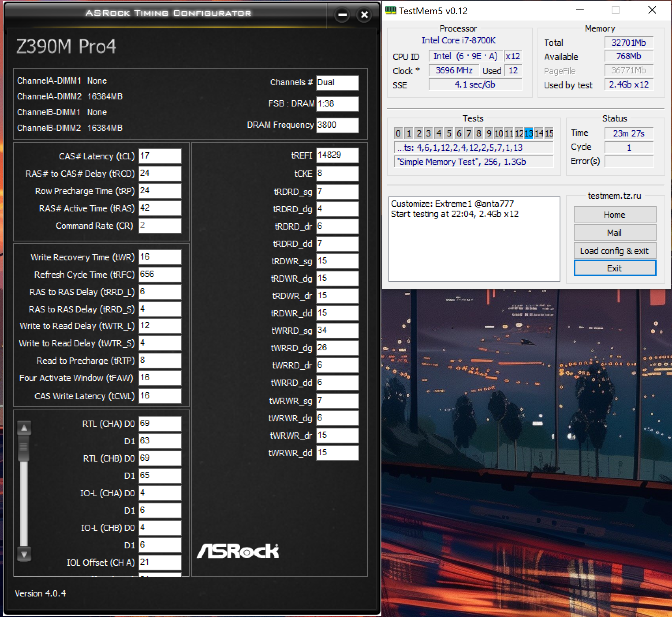Select highlighted test number 13 in TestMem5

coord(529,133)
